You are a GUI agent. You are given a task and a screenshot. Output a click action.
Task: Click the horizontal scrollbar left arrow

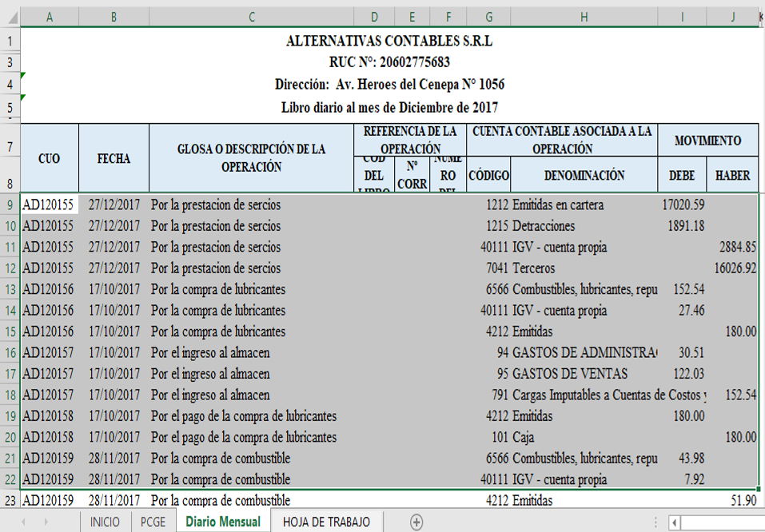point(675,522)
